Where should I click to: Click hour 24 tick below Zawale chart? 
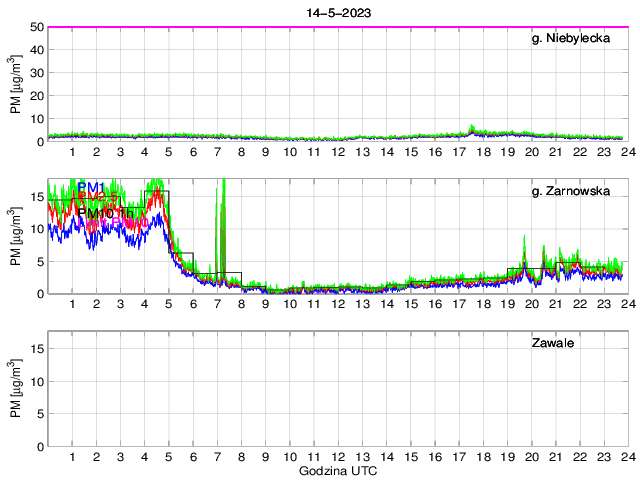click(x=627, y=457)
